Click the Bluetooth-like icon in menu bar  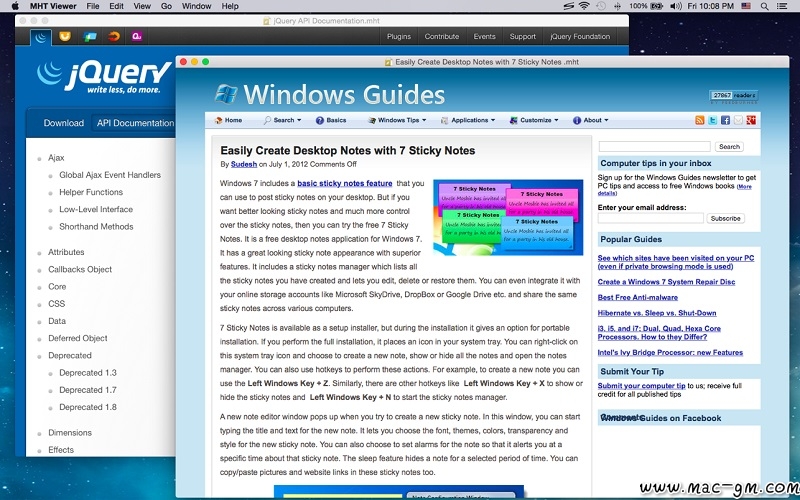pyautogui.click(x=617, y=6)
